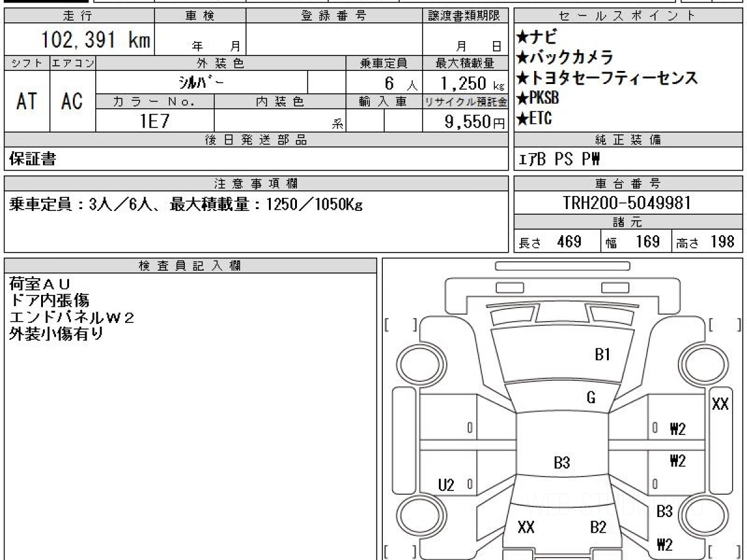The height and width of the screenshot is (560, 747).
Task: Click the 高さ 198 dimension
Action: point(705,242)
